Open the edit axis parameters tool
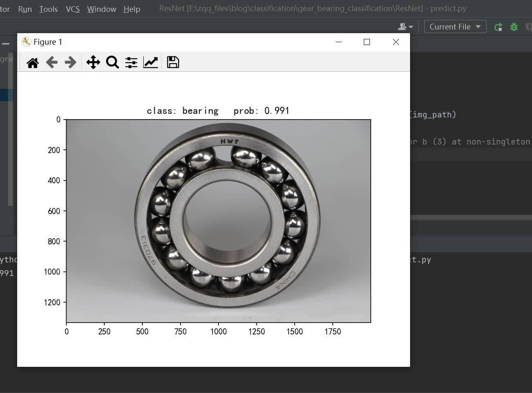Viewport: 532px width, 393px height. pos(151,63)
